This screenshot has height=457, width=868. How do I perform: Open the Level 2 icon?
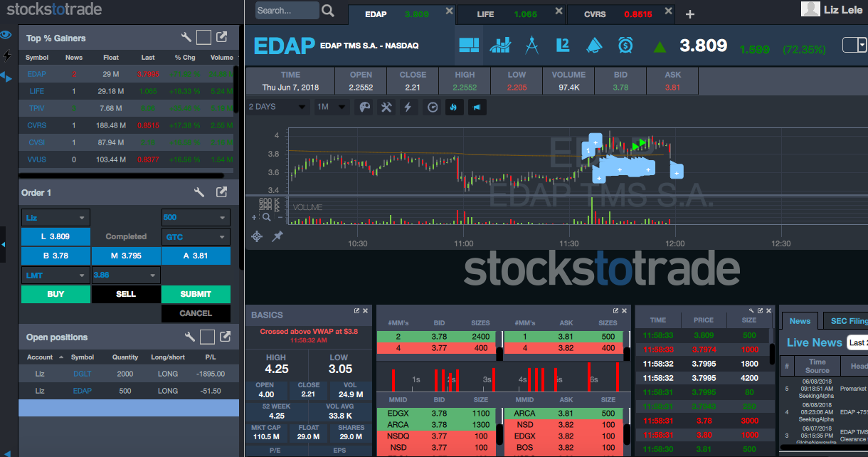pyautogui.click(x=563, y=46)
